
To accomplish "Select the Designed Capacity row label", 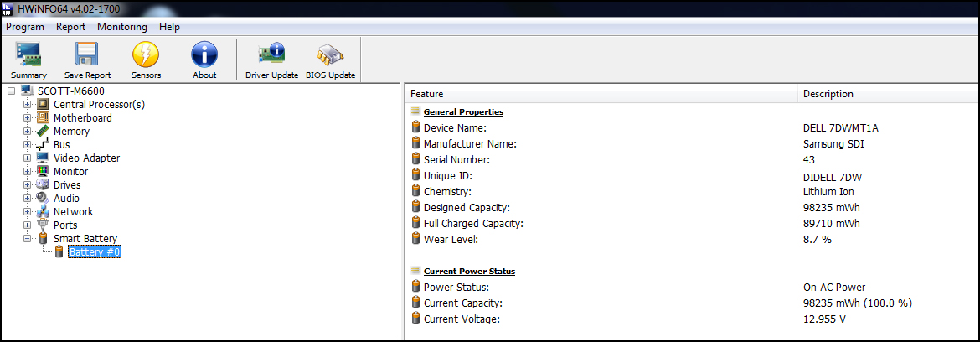I will pyautogui.click(x=467, y=207).
